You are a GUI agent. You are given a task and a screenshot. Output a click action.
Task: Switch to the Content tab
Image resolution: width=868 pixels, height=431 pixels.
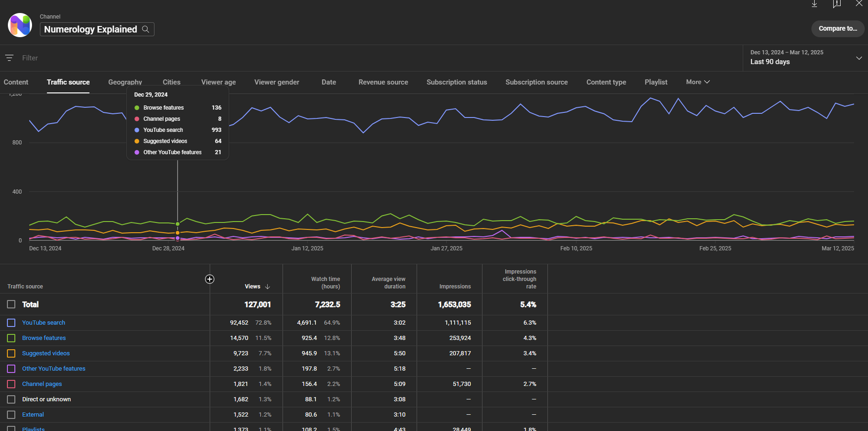coord(16,82)
